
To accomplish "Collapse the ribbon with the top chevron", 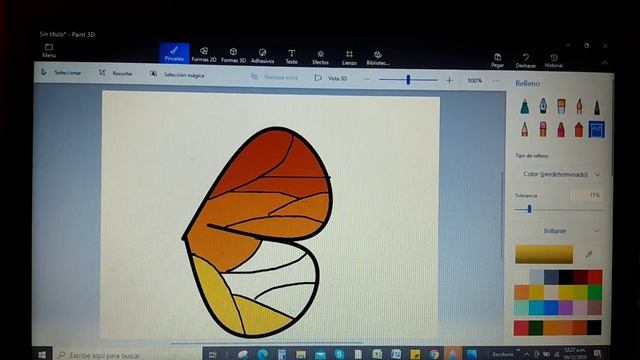I will tap(604, 63).
